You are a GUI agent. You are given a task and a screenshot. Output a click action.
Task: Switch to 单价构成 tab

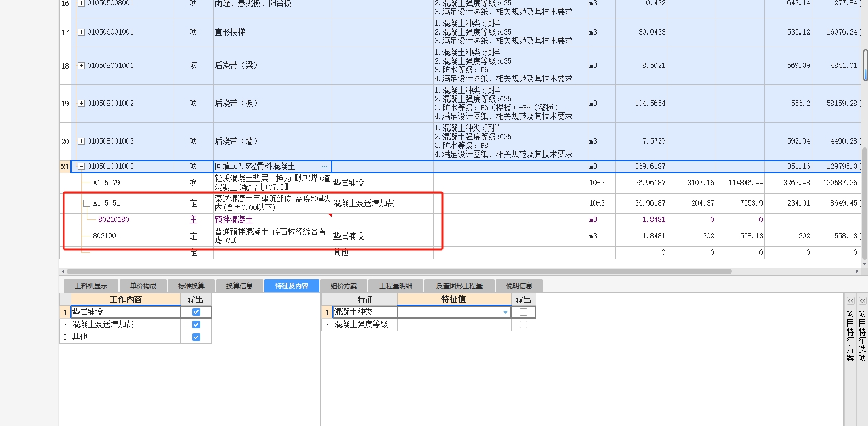pyautogui.click(x=143, y=286)
